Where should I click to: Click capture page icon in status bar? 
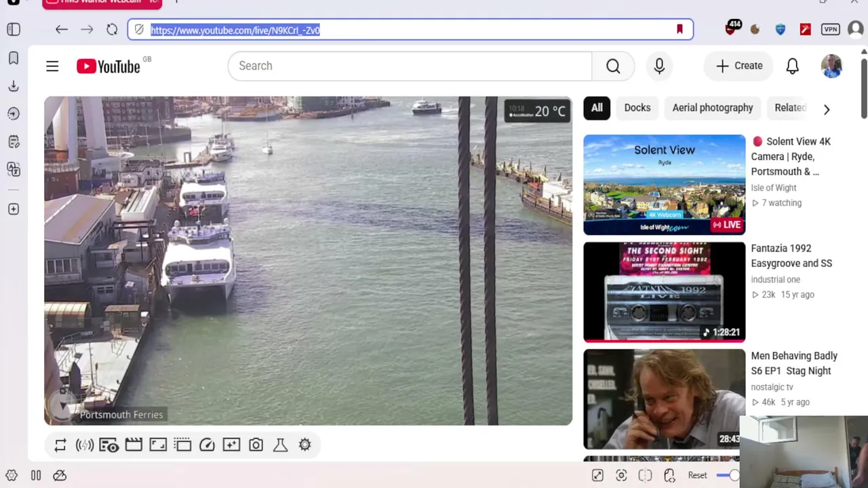coord(621,475)
